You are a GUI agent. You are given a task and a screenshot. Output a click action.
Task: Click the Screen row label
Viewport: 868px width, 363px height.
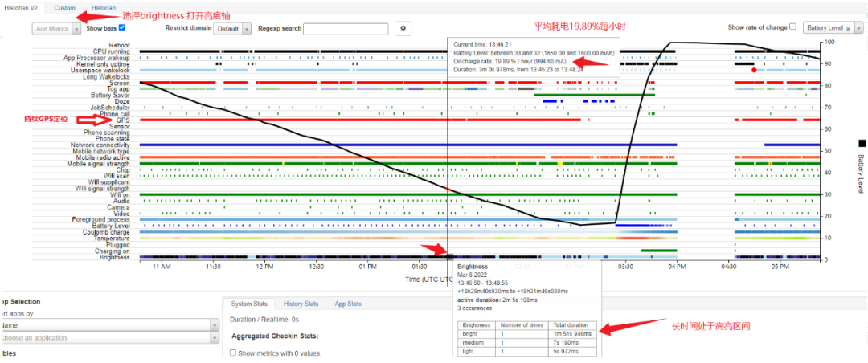119,83
